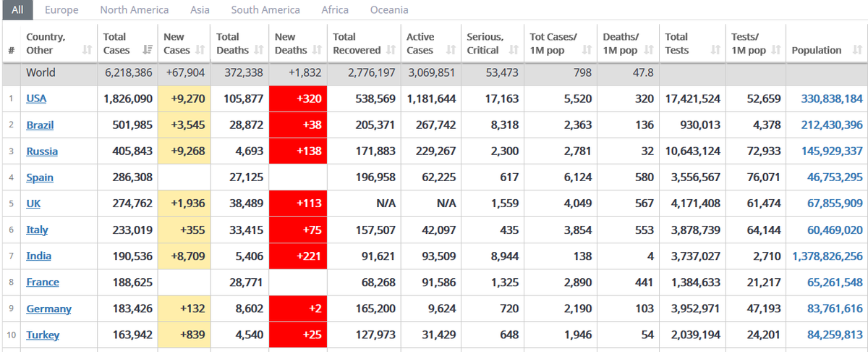The image size is (868, 352).
Task: Sort by Population arrows icon
Action: click(856, 50)
